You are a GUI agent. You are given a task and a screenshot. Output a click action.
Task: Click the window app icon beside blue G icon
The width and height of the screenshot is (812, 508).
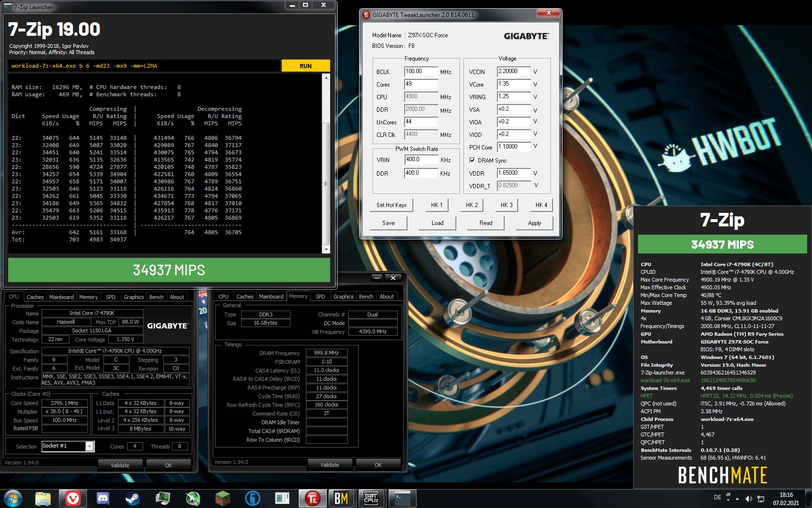coord(282,498)
